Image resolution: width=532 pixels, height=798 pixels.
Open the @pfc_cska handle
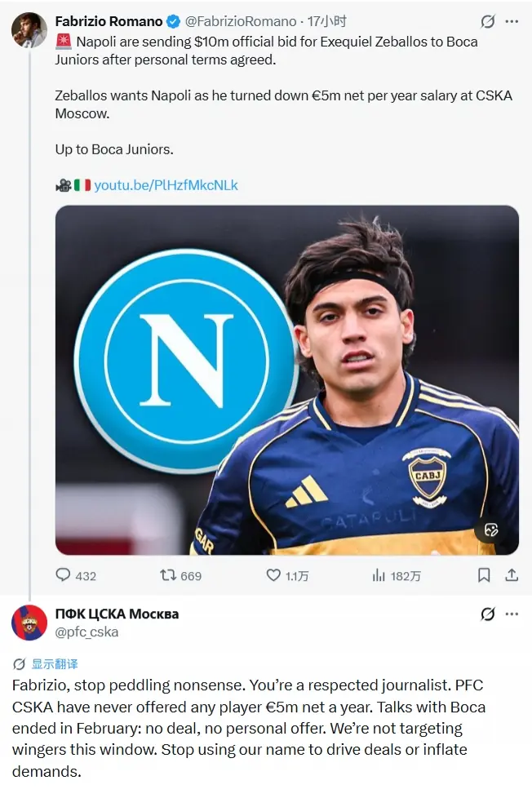(x=86, y=632)
